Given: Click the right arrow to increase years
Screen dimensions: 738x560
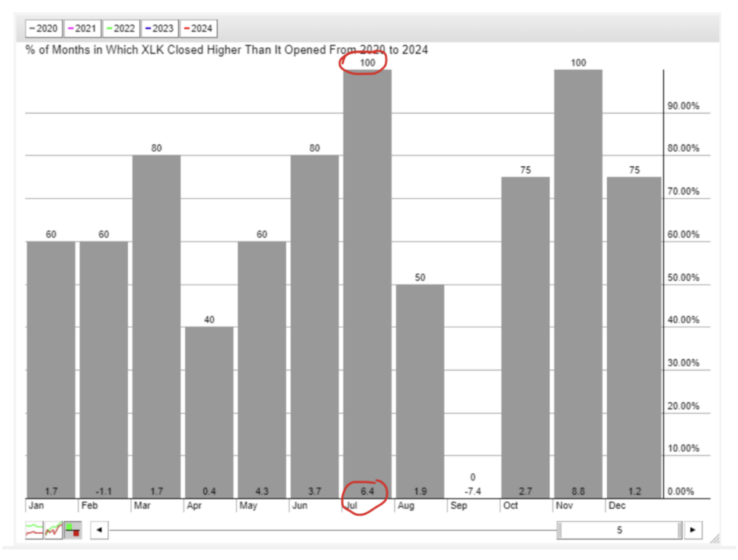Looking at the screenshot, I should (693, 530).
